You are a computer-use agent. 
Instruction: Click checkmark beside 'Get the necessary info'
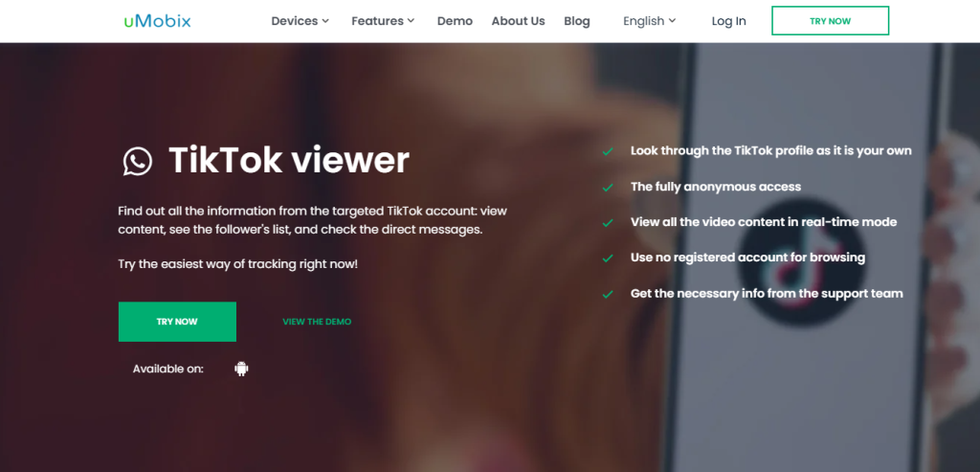pos(608,294)
